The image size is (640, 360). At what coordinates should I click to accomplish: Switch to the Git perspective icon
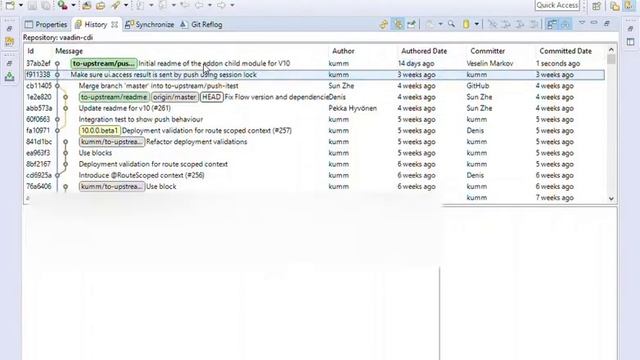click(629, 6)
